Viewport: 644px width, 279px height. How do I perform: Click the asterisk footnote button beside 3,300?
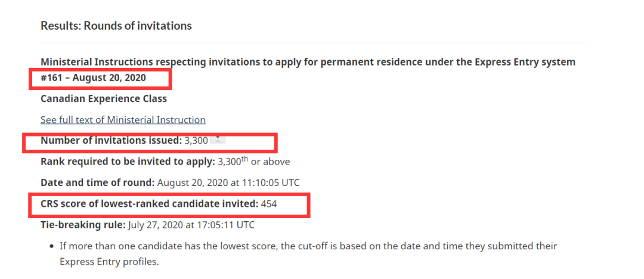[218, 139]
